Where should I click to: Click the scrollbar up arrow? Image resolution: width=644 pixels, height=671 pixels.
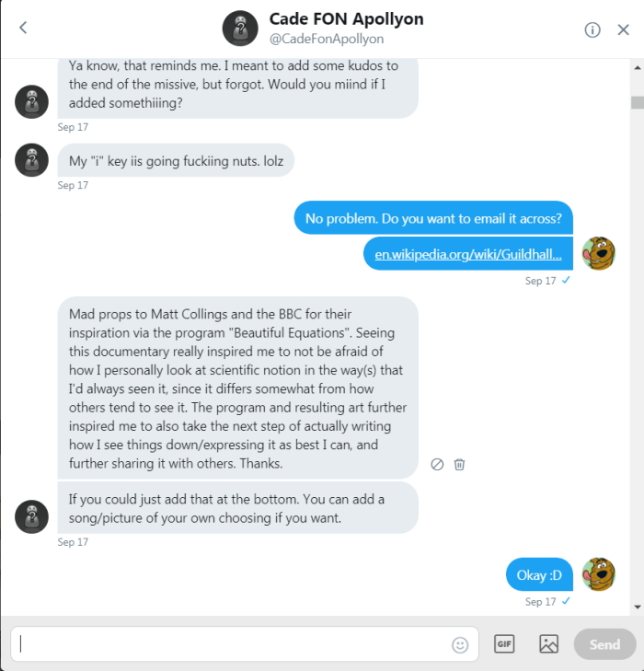coord(637,67)
